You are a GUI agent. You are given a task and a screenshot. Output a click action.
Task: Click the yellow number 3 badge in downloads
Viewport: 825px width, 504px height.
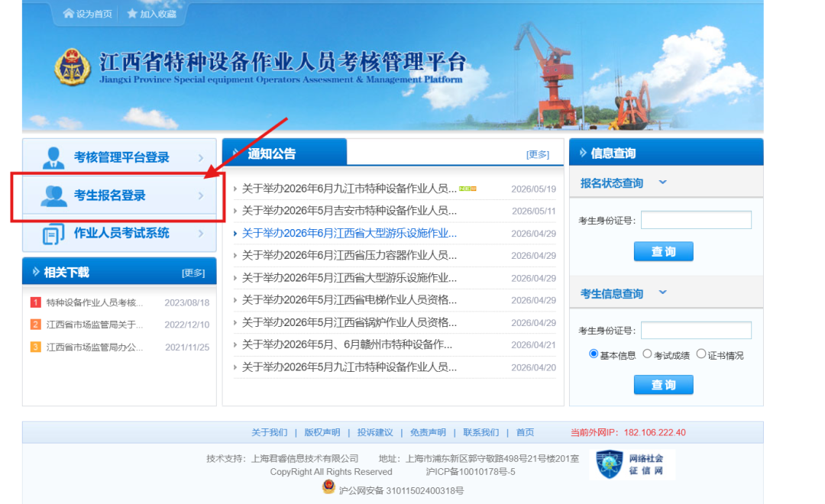point(36,347)
